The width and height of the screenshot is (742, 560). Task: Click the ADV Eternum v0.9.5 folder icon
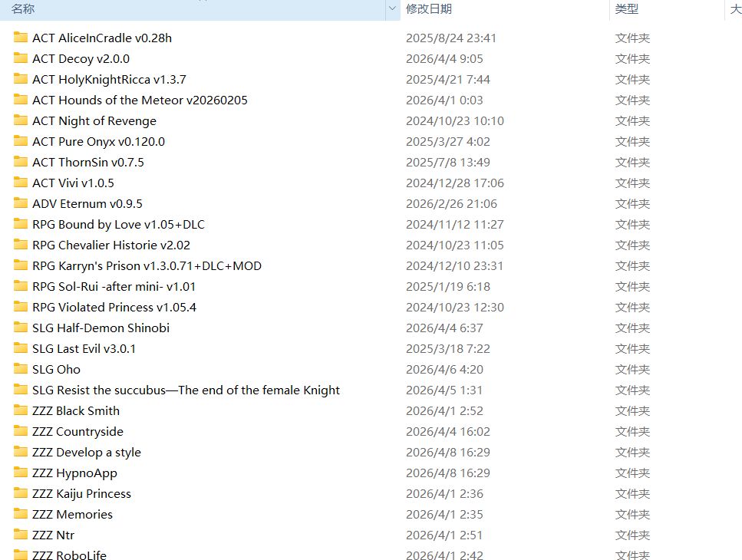coord(21,203)
